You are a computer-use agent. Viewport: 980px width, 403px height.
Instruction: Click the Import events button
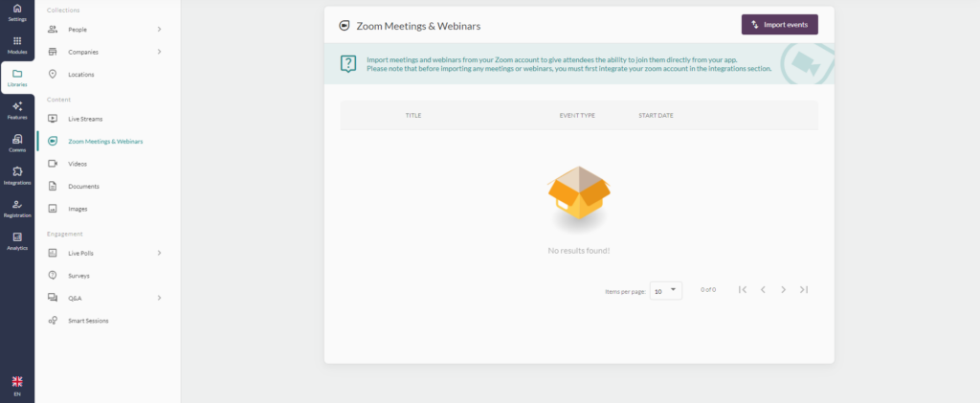779,25
